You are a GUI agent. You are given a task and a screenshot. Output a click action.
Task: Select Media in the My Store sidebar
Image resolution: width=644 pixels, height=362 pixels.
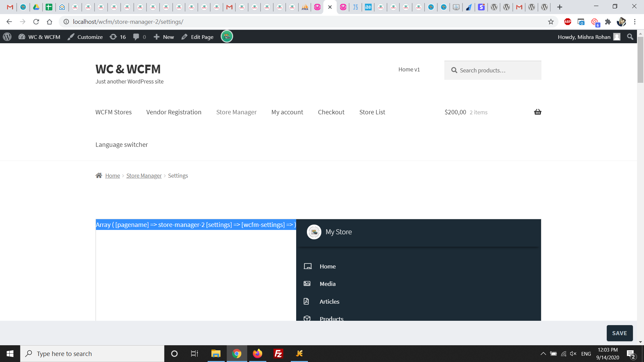pos(328,284)
